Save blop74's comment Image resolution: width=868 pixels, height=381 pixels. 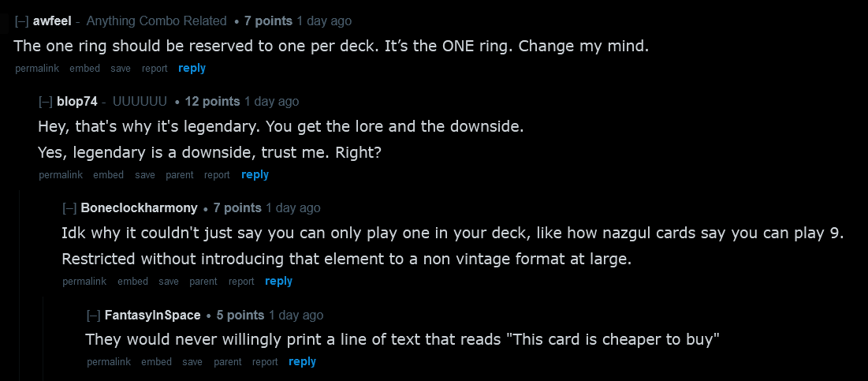145,175
